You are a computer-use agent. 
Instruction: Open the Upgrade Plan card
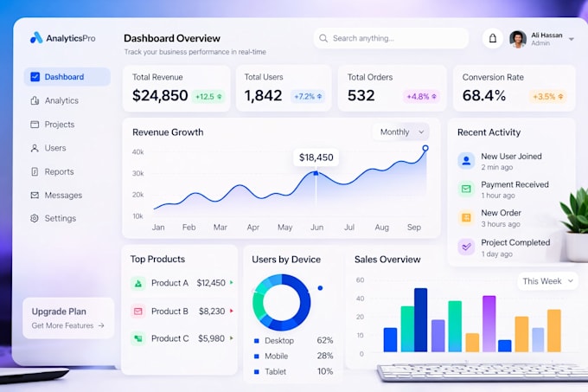[x=68, y=318]
